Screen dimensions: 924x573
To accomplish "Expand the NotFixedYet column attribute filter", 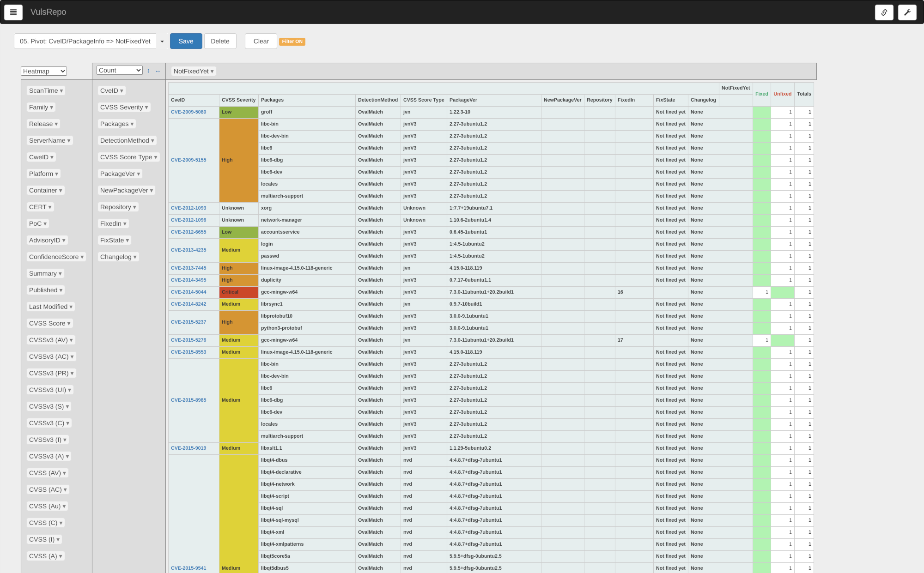I will pos(212,72).
